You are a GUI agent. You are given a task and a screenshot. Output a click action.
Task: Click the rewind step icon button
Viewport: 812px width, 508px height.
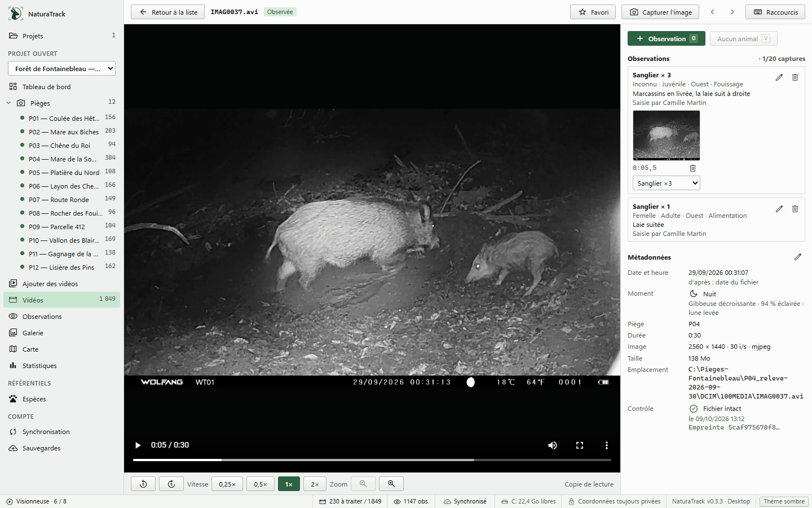point(143,484)
